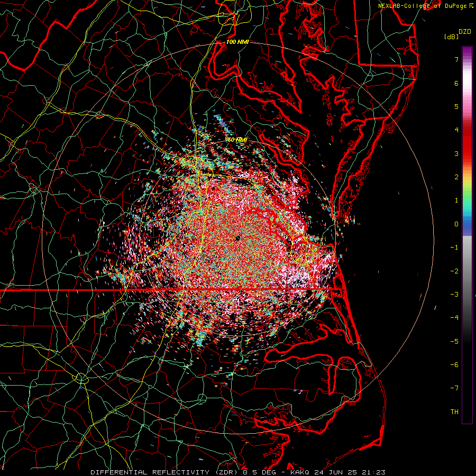Click the 5 value on the dB scale

(x=456, y=106)
